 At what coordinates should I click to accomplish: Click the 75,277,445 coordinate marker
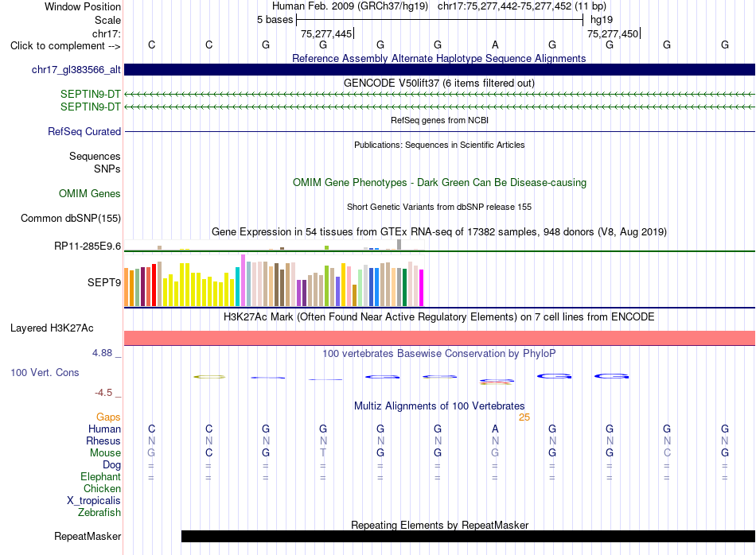click(326, 33)
